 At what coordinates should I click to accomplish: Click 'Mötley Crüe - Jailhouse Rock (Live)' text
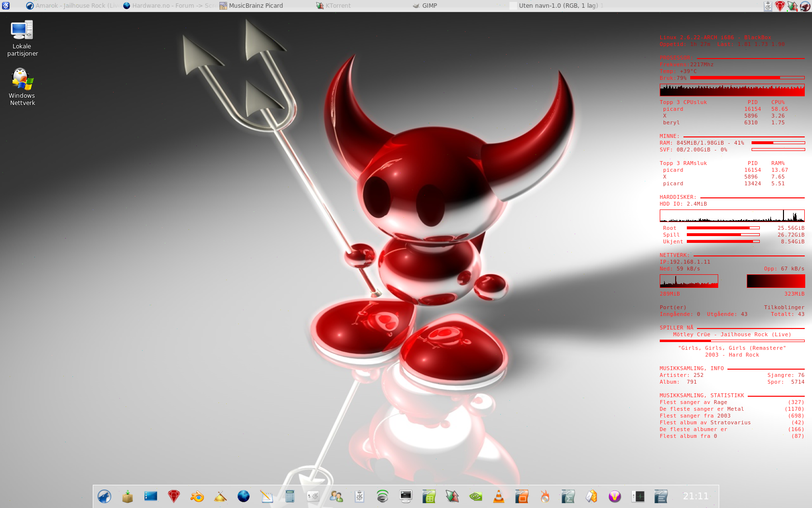[x=732, y=335]
